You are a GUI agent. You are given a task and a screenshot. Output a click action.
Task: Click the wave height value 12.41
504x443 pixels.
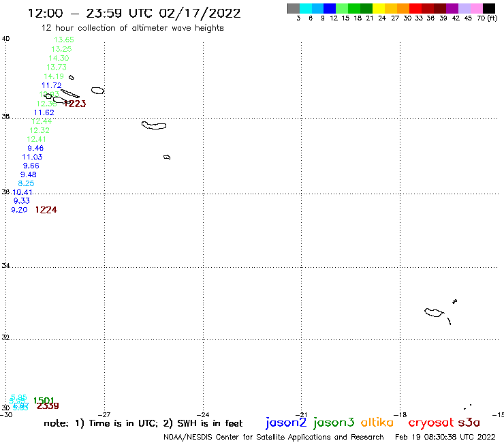[x=36, y=139]
